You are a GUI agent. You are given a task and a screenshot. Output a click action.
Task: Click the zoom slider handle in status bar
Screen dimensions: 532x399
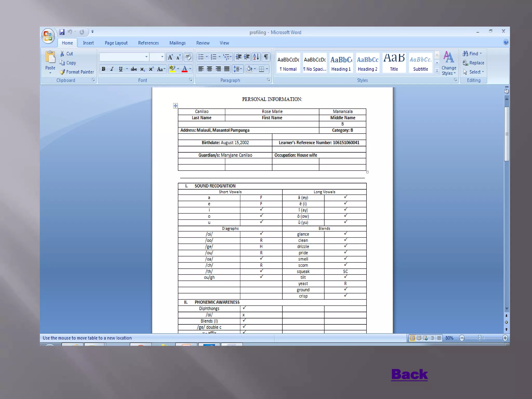[480, 338]
